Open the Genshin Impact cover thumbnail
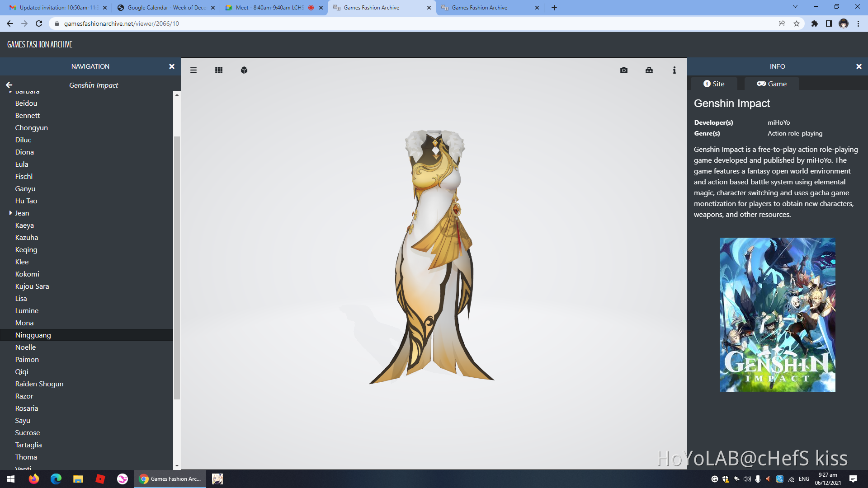Image resolution: width=868 pixels, height=488 pixels. pos(778,314)
